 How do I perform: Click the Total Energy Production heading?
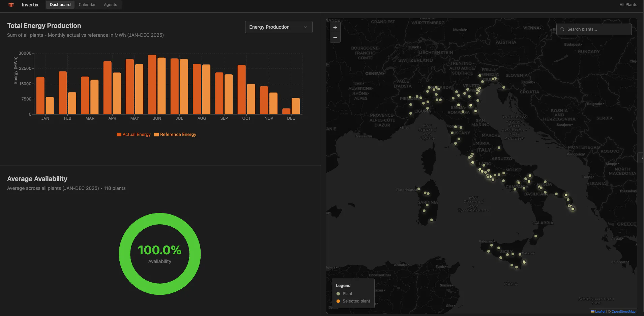pyautogui.click(x=44, y=26)
